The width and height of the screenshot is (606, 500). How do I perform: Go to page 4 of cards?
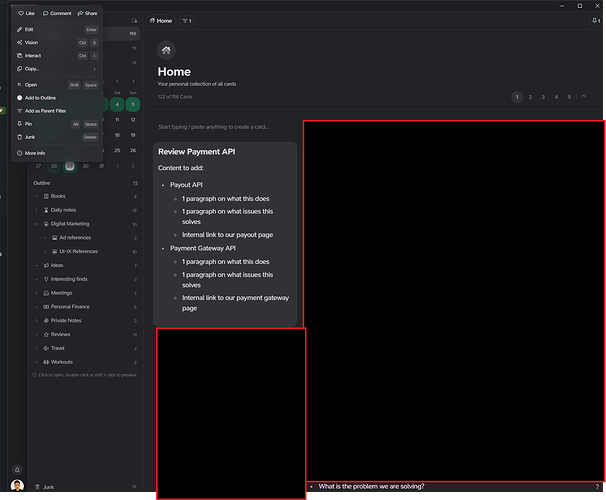pyautogui.click(x=557, y=97)
